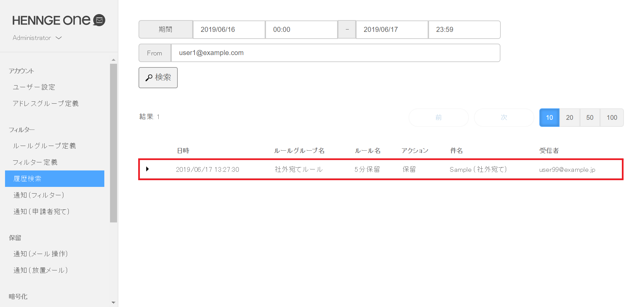This screenshot has width=644, height=307.
Task: Click the 日時 column header
Action: [x=183, y=151]
